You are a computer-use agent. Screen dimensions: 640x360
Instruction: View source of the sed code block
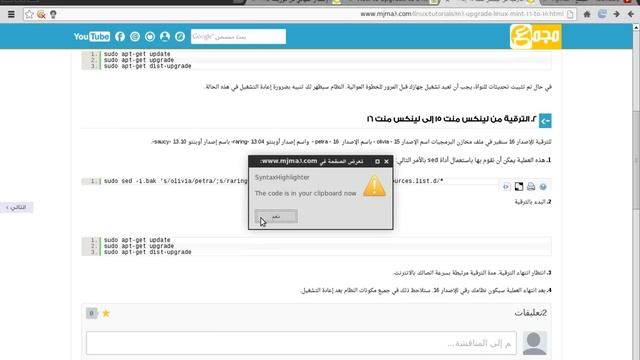[506, 187]
